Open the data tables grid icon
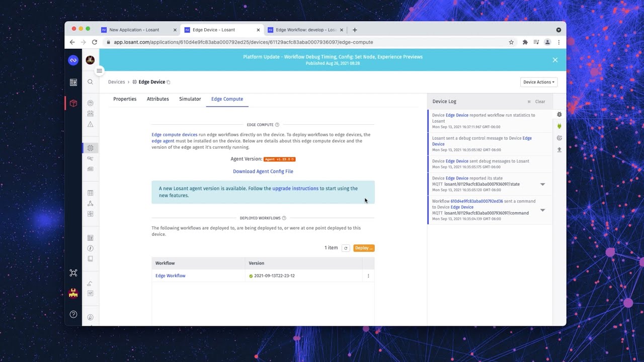Screen dimensions: 644x362 pyautogui.click(x=90, y=193)
